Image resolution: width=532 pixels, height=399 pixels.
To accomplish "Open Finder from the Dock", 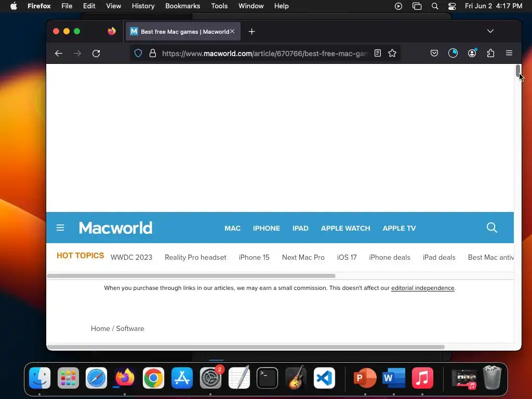I will 39,378.
